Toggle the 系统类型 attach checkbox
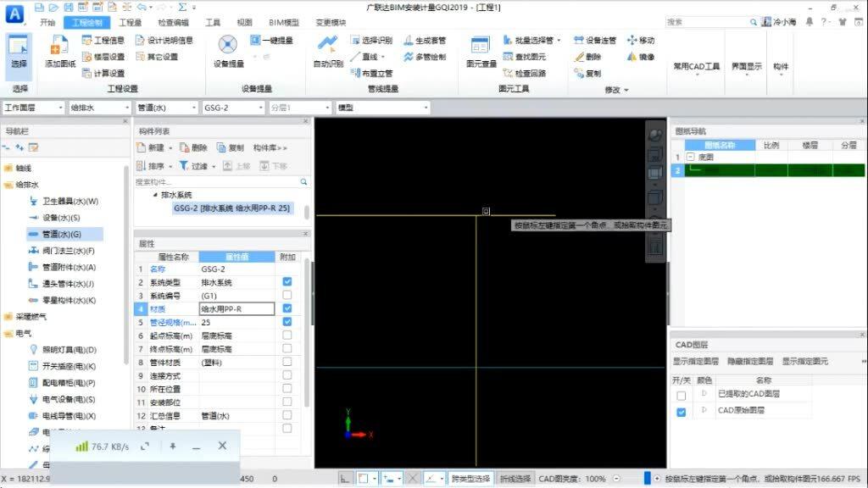The width and height of the screenshot is (868, 488). (287, 281)
